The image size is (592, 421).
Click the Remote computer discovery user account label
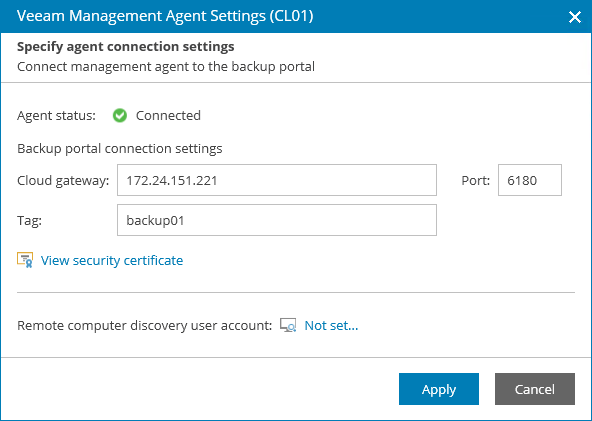click(x=145, y=325)
